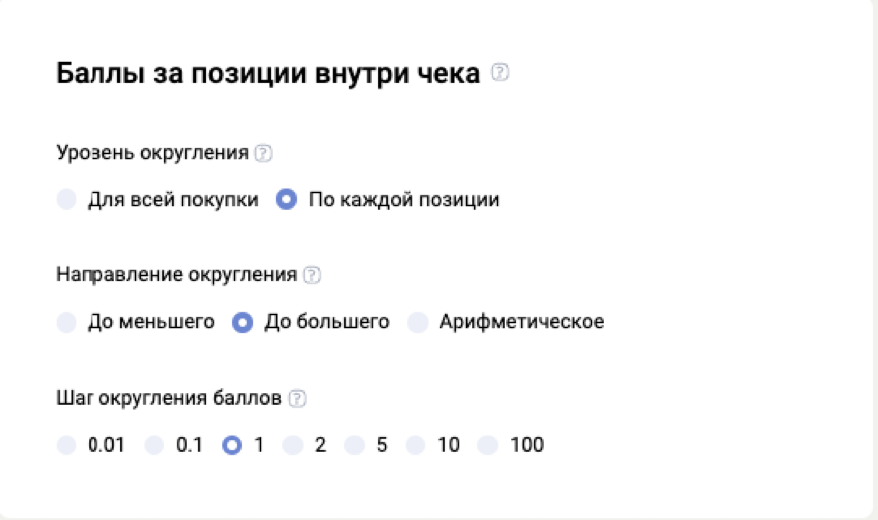
Task: Choose rounding step of 2
Action: pyautogui.click(x=293, y=445)
